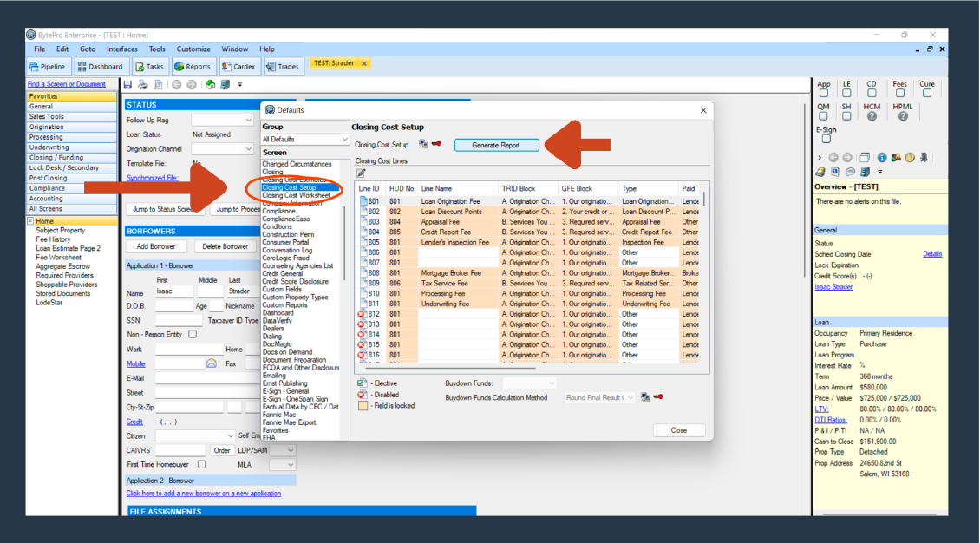Open Pipeline from the main toolbar
Screen dimensions: 980x543
click(x=47, y=66)
